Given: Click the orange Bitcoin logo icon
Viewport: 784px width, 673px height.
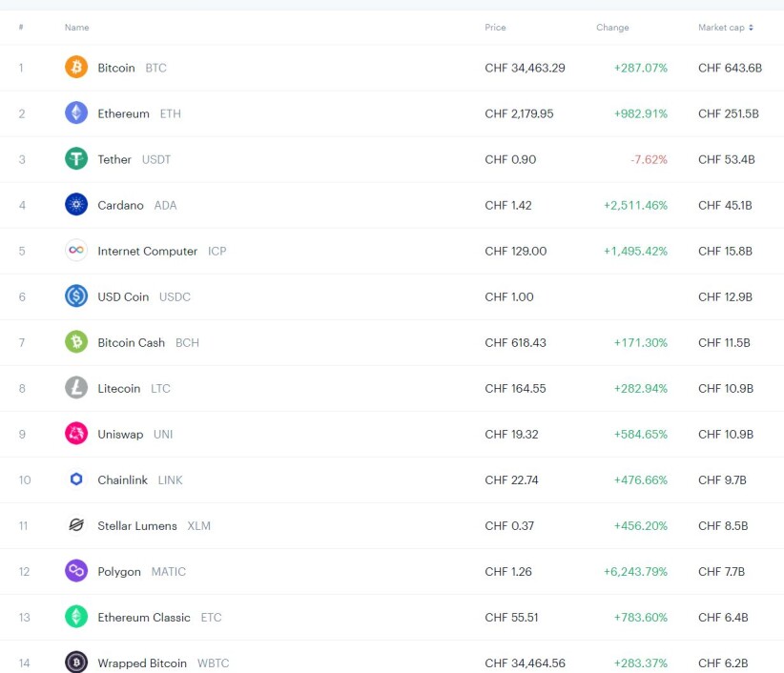Looking at the screenshot, I should [76, 67].
